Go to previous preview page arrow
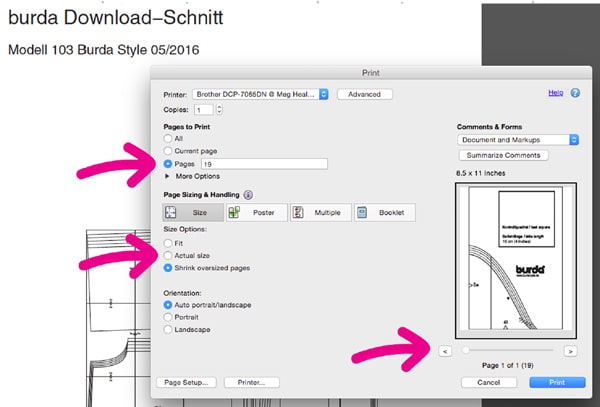 (x=445, y=351)
